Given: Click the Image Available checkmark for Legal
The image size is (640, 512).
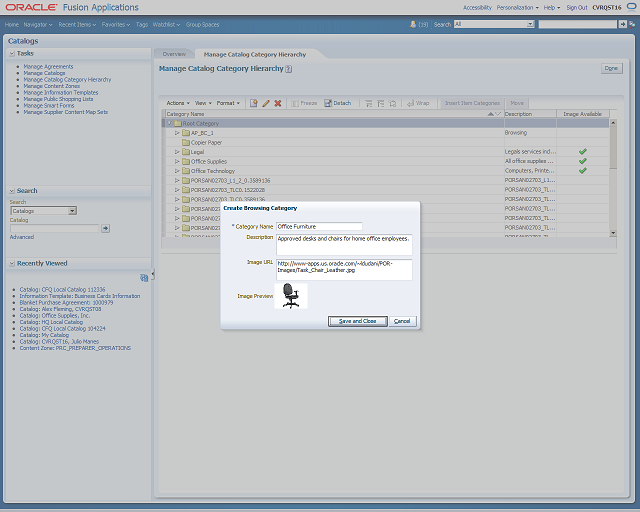Looking at the screenshot, I should 582,151.
